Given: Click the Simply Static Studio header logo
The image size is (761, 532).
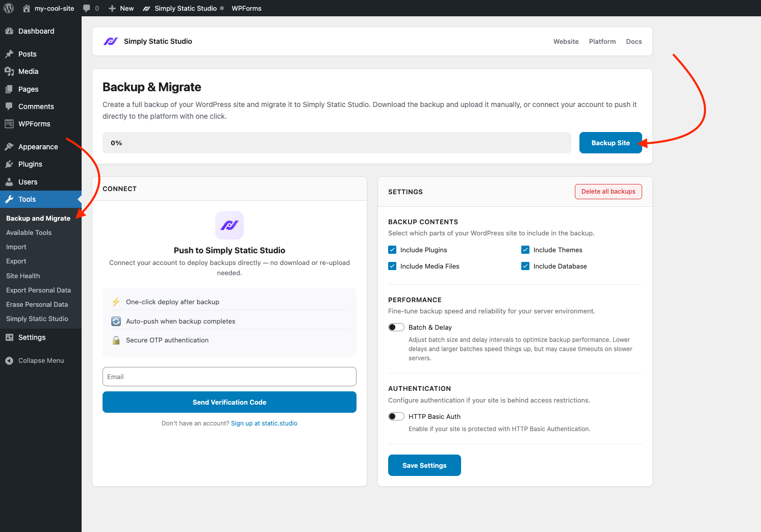Looking at the screenshot, I should (x=111, y=41).
